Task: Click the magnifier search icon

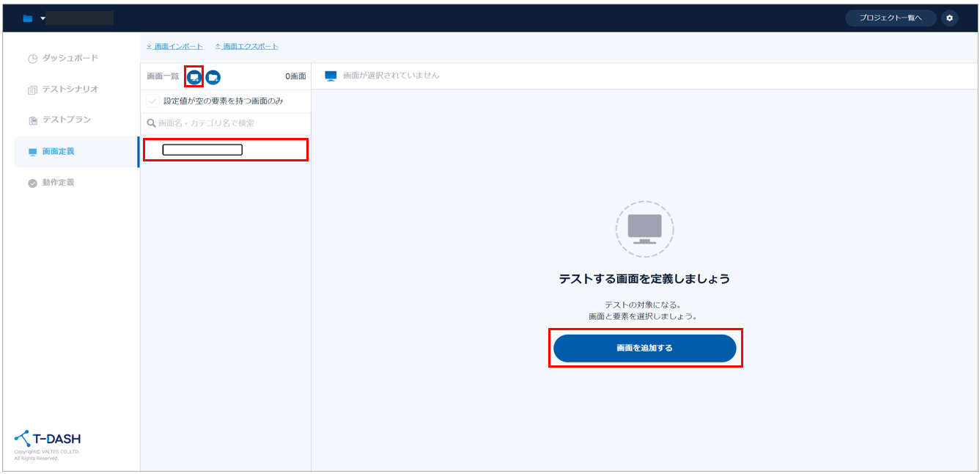Action: click(x=152, y=123)
